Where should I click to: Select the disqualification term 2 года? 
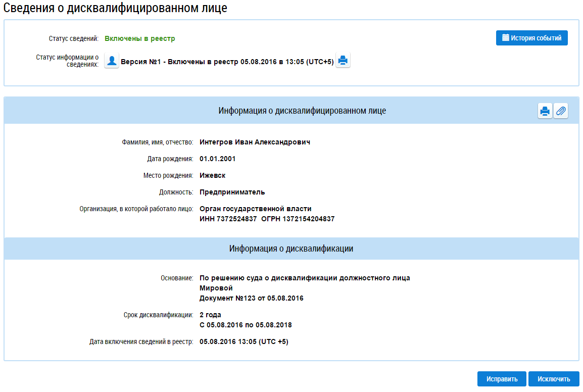point(210,315)
